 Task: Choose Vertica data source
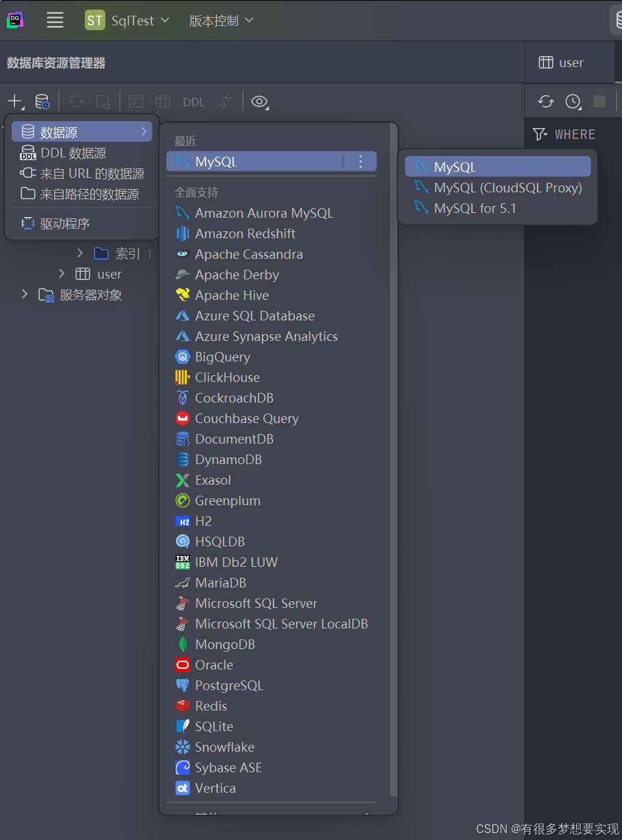[271, 788]
